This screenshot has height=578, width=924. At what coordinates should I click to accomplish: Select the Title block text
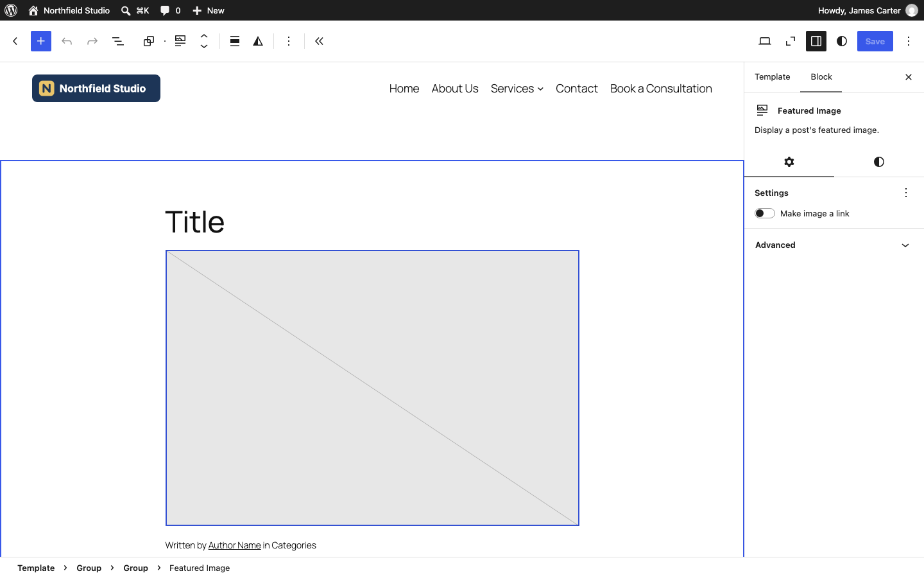click(x=195, y=222)
